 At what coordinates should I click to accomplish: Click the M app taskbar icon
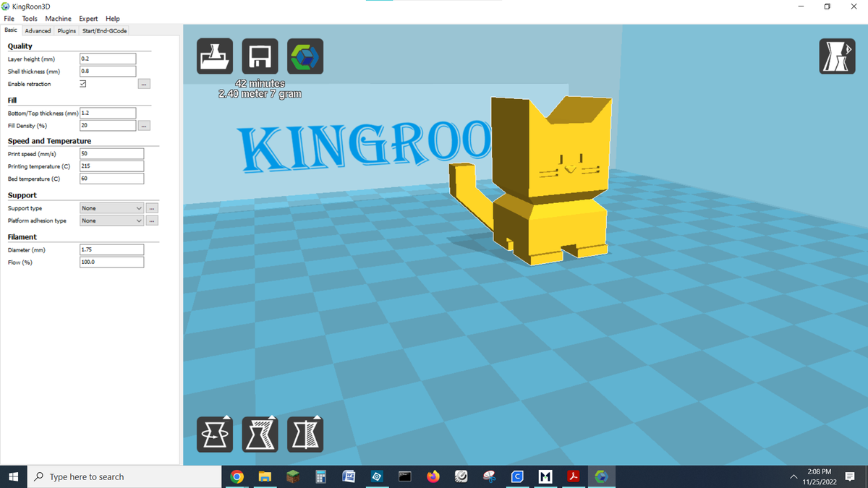coord(546,476)
